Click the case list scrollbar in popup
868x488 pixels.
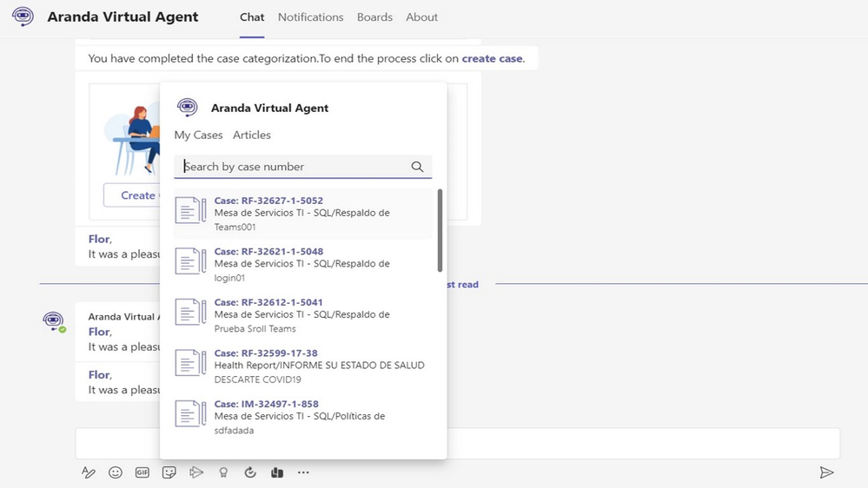coord(441,230)
